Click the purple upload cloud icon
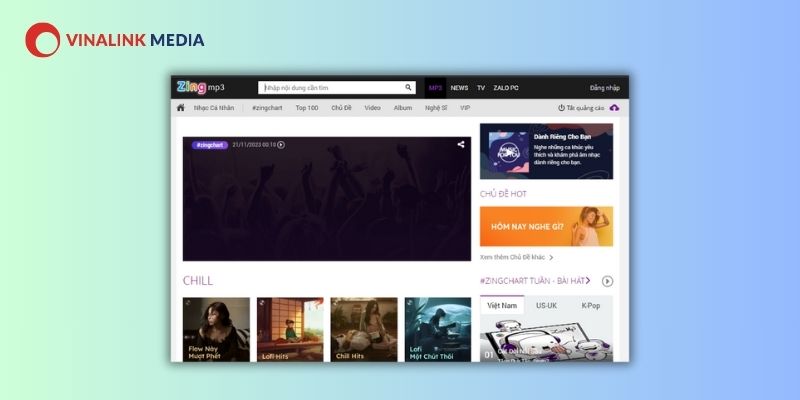 614,108
